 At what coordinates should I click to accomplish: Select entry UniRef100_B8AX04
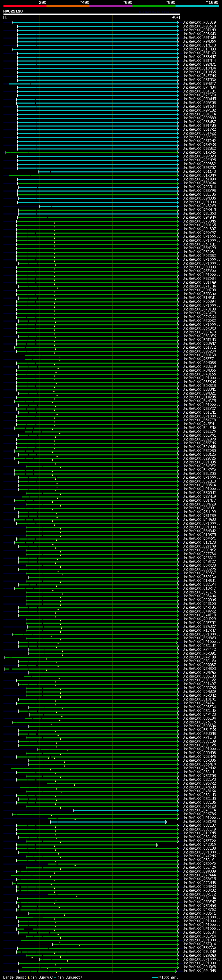(199, 183)
